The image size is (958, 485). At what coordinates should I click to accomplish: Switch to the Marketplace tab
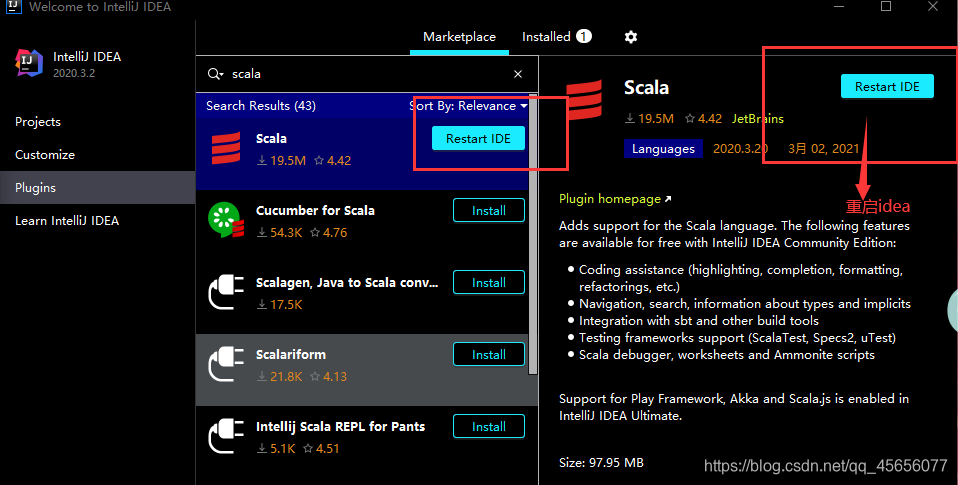[x=459, y=37]
